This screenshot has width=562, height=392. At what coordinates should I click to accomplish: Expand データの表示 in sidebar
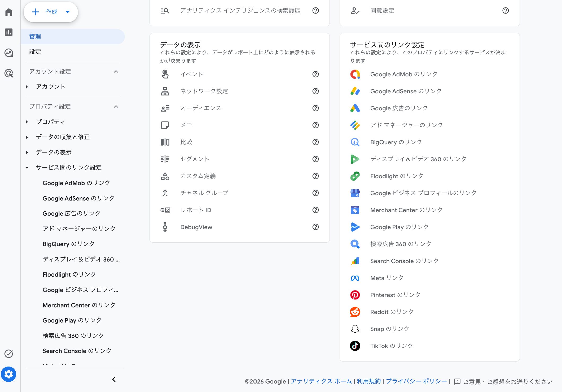coord(27,153)
